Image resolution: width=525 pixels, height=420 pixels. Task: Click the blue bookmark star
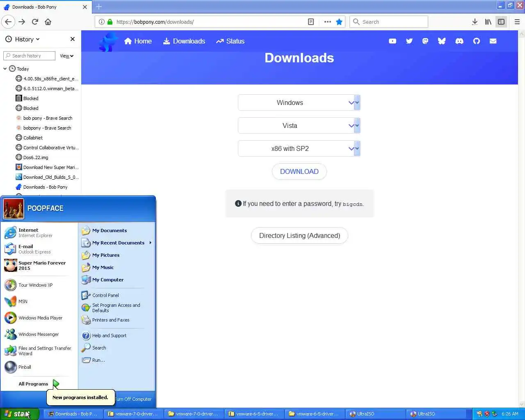[x=339, y=22]
